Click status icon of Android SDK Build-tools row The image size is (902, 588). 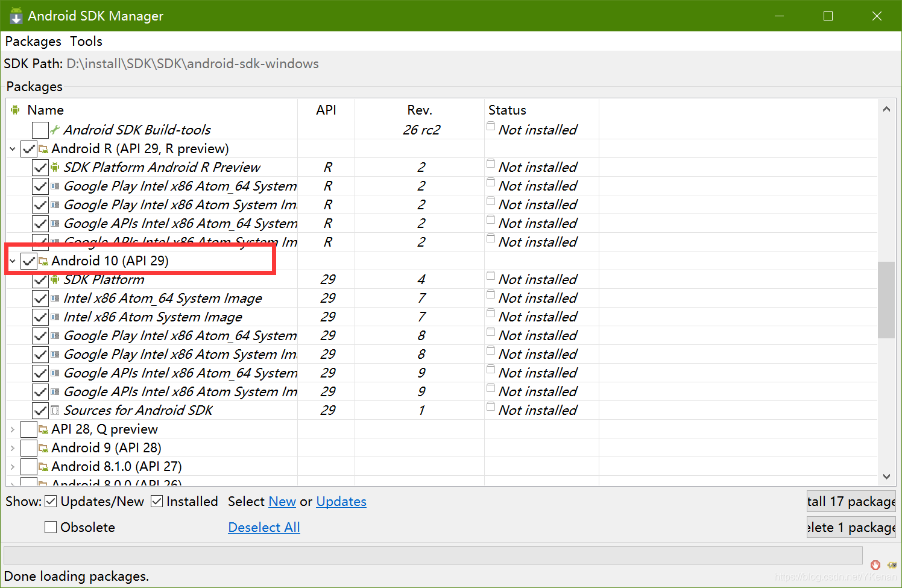coord(491,127)
